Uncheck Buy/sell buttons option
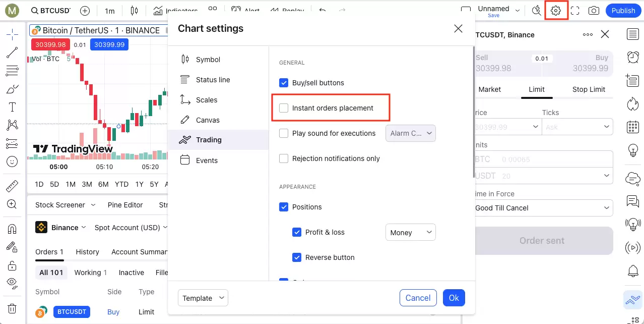Viewport: 644px width, 324px height. (284, 83)
